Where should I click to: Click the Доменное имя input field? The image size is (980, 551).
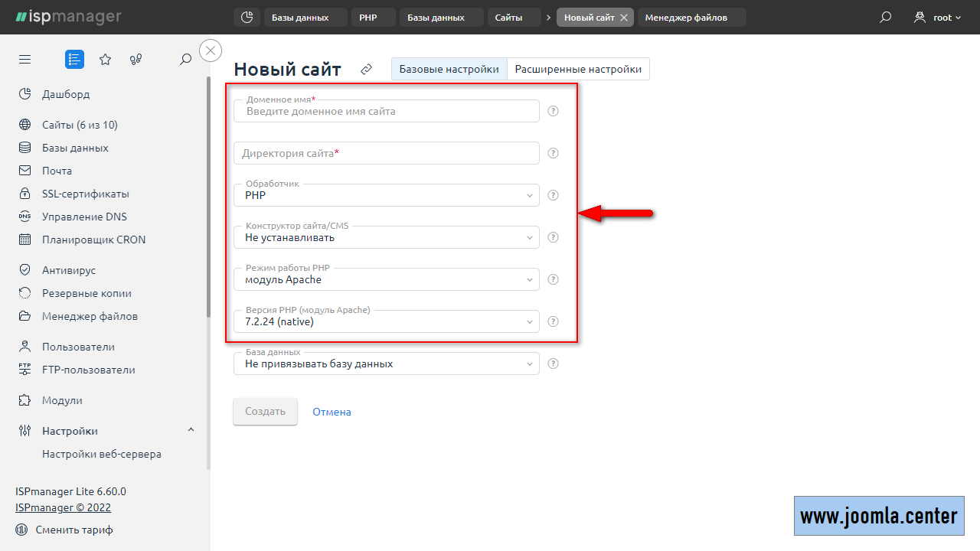[x=387, y=112]
